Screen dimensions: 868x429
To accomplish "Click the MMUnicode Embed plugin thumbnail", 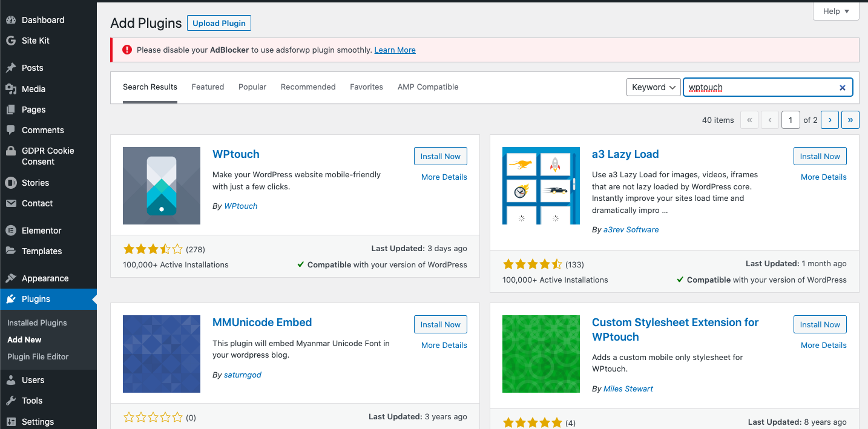I will pos(162,354).
